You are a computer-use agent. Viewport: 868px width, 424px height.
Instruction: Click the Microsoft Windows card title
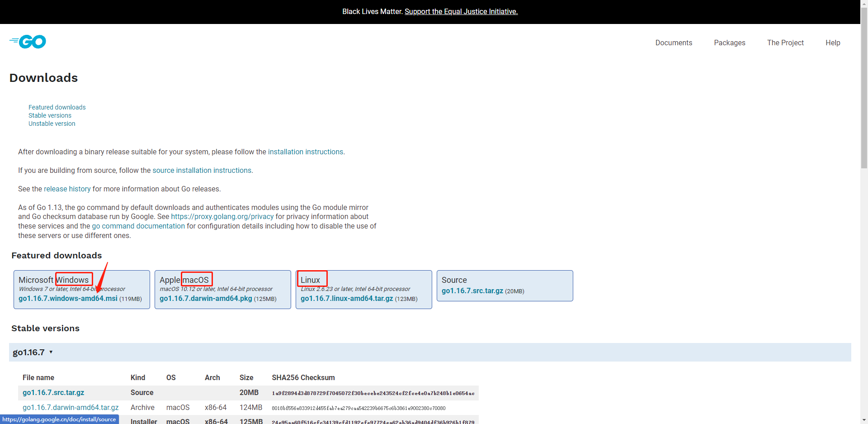pos(54,280)
